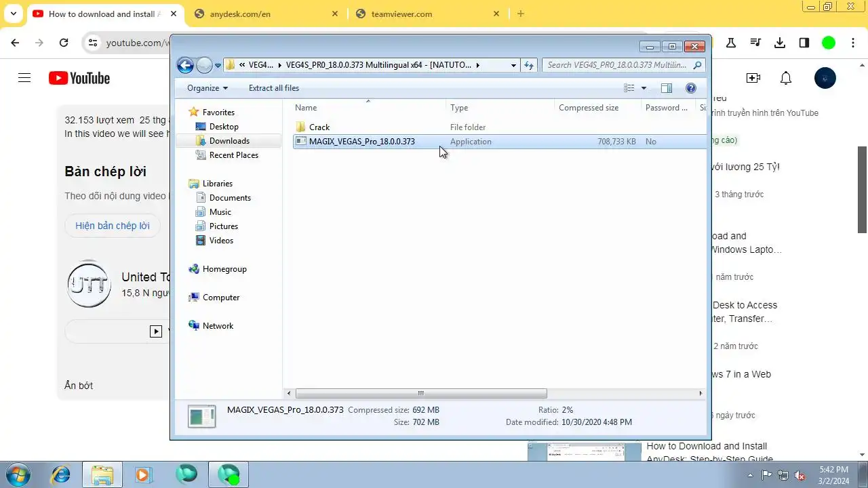The image size is (868, 488).
Task: Open YouTube create video icon
Action: (x=753, y=78)
